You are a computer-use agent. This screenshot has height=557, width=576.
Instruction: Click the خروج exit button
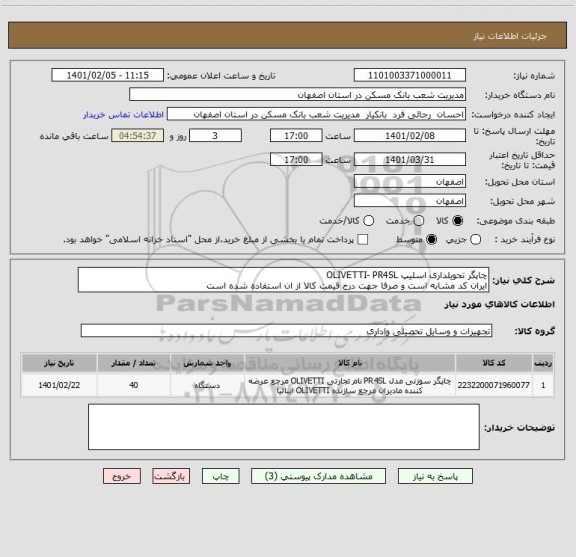[122, 476]
